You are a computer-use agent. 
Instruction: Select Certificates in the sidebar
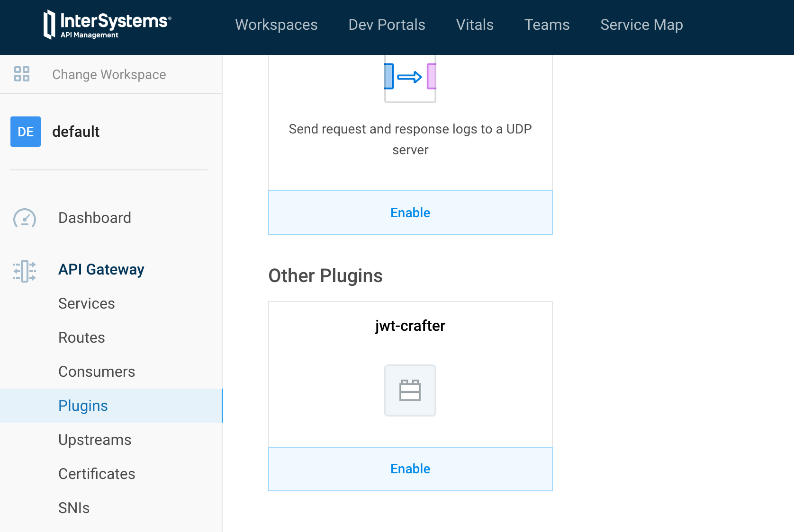pos(97,474)
